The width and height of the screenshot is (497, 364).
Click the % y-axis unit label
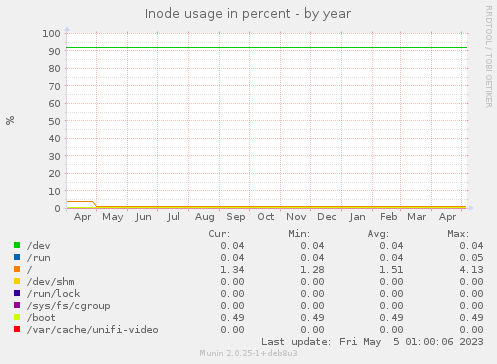pyautogui.click(x=10, y=120)
